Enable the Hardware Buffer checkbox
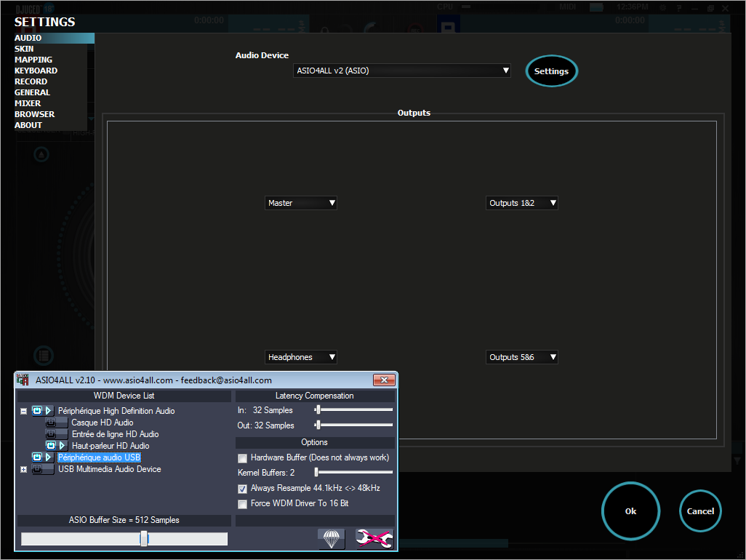This screenshot has width=746, height=560. tap(243, 458)
